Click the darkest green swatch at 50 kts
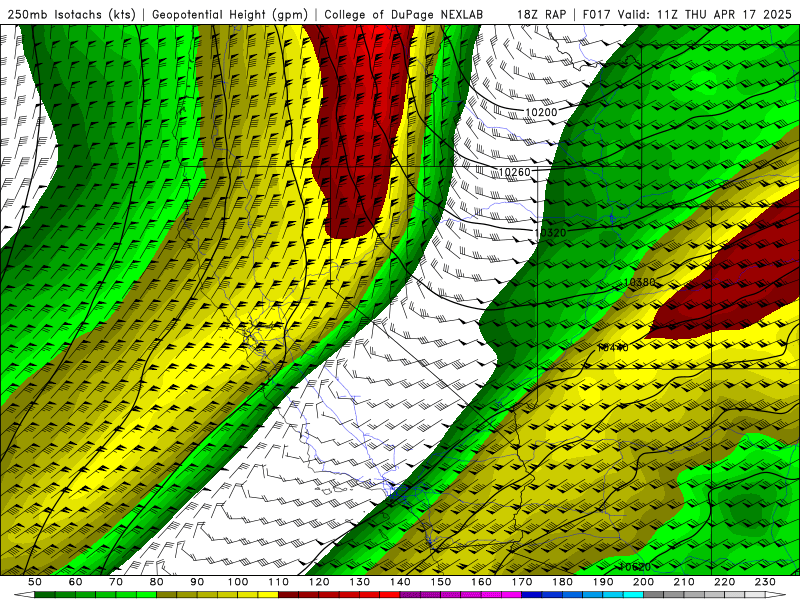Screen dimensions: 800x600 44,595
